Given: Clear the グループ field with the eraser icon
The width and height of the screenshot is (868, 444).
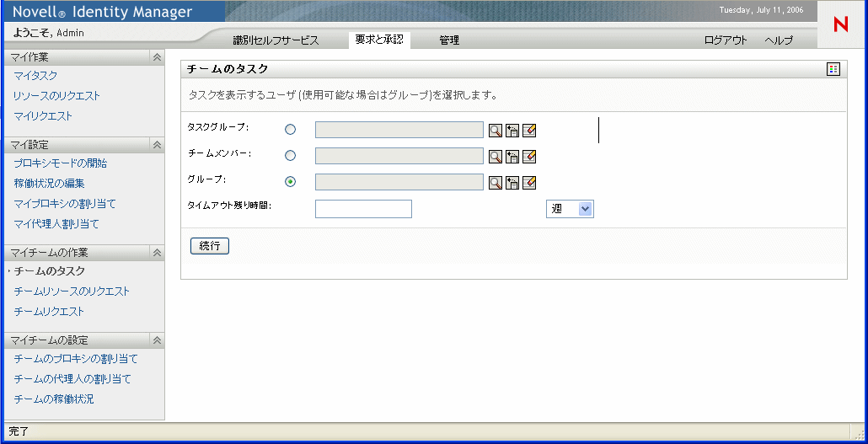Looking at the screenshot, I should click(529, 183).
